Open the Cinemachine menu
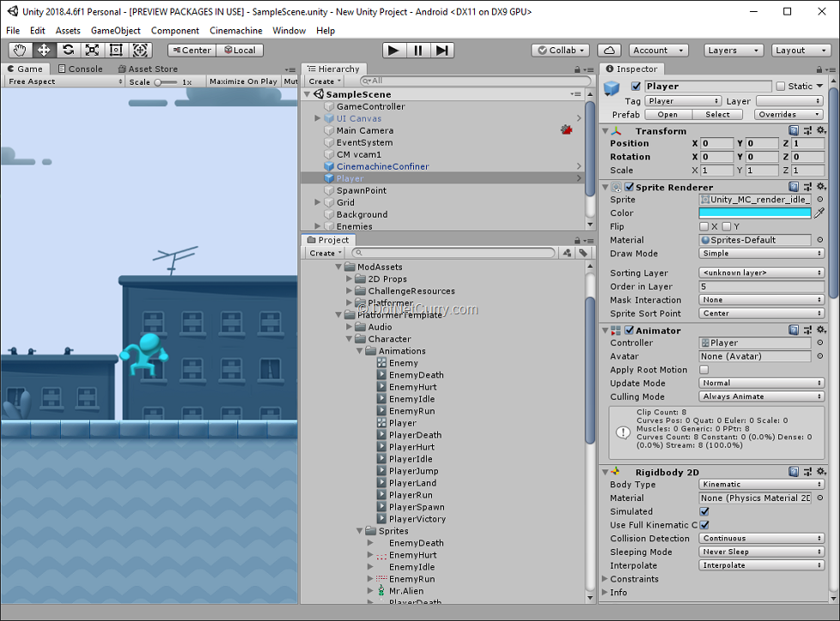Viewport: 840px width, 621px height. (x=236, y=31)
